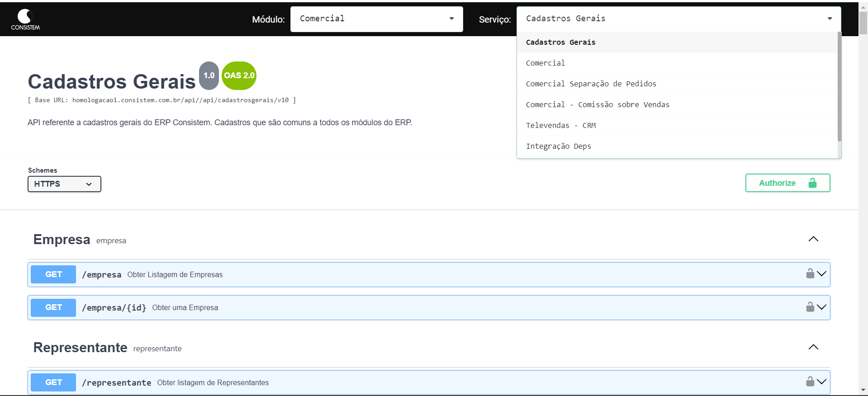This screenshot has width=868, height=396.
Task: Click the Consistem logo in header
Action: point(25,19)
